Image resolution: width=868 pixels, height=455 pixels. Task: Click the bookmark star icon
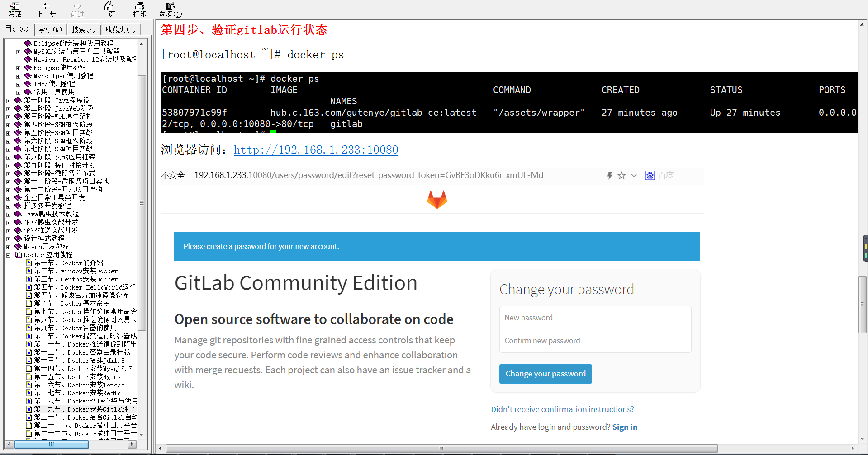coord(621,175)
